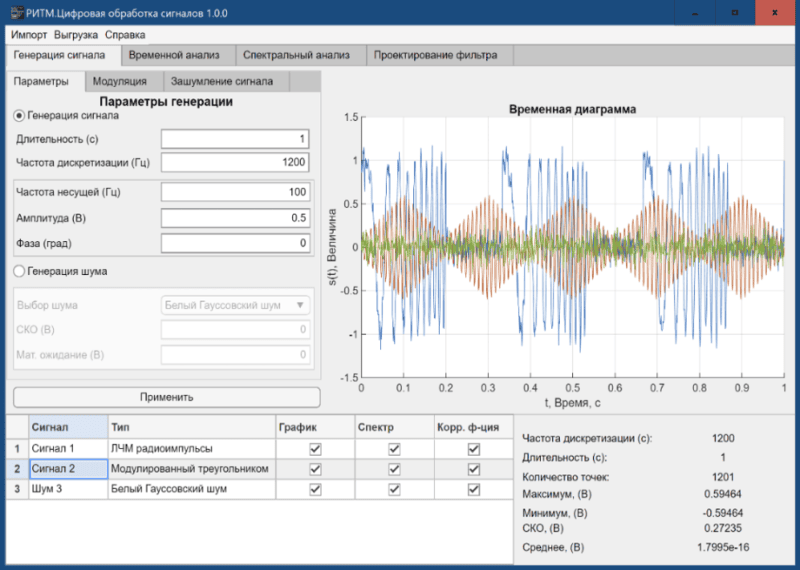Open the Выгрузка menu

click(x=76, y=34)
